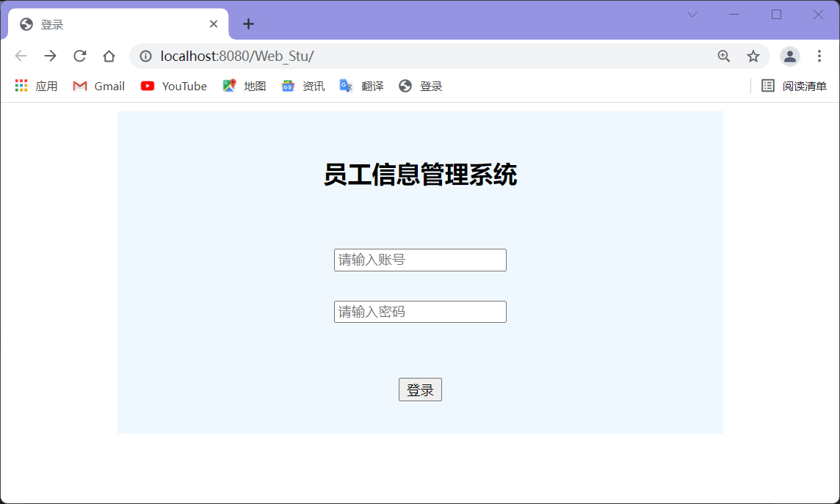Image resolution: width=840 pixels, height=504 pixels.
Task: Click the zoom magnifier icon in the address bar
Action: (724, 56)
